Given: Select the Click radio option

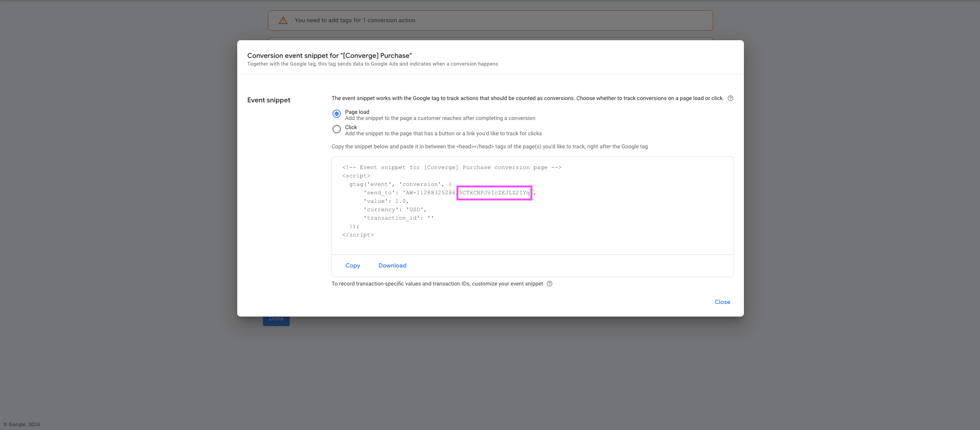Looking at the screenshot, I should click(337, 129).
